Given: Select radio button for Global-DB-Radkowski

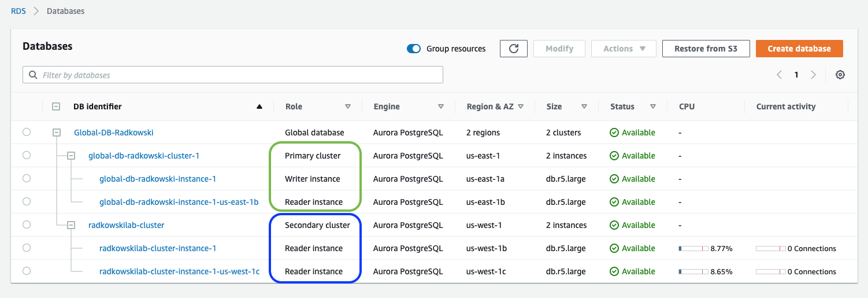Looking at the screenshot, I should (27, 133).
